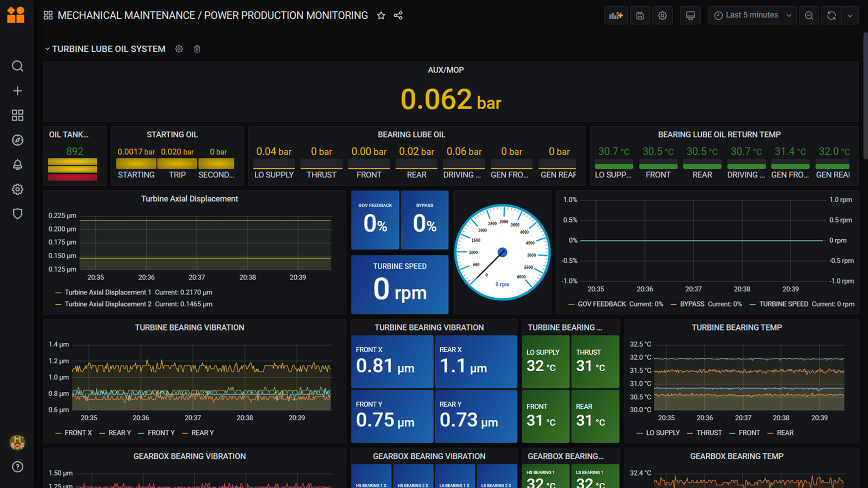Open Explore using the compass sidebar icon
Viewport: 868px width, 488px height.
[x=17, y=140]
